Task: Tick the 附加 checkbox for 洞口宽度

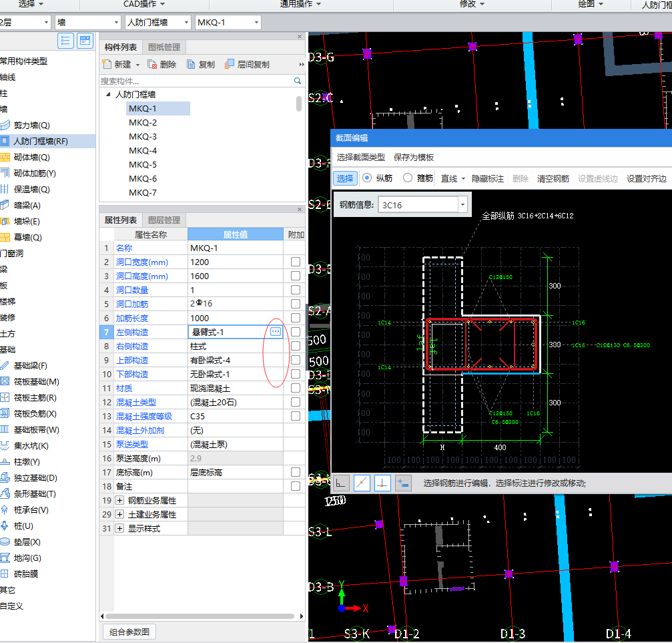Action: [295, 262]
